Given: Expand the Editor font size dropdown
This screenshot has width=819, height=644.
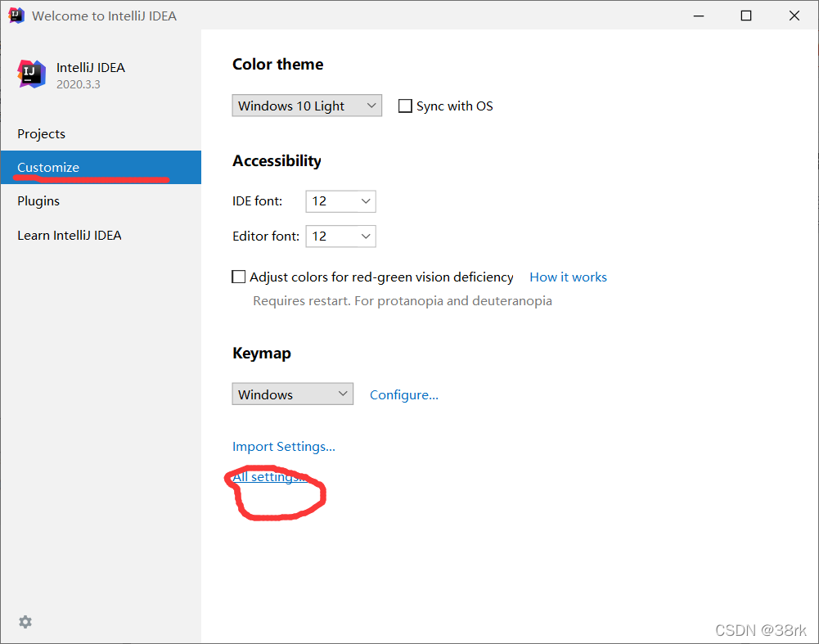Looking at the screenshot, I should click(x=340, y=236).
